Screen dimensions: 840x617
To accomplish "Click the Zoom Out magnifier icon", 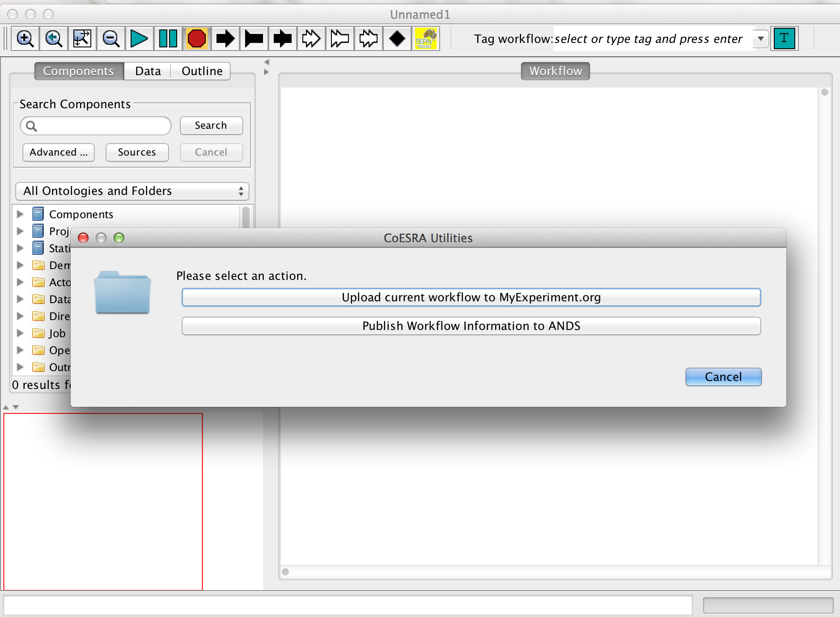I will coord(111,38).
